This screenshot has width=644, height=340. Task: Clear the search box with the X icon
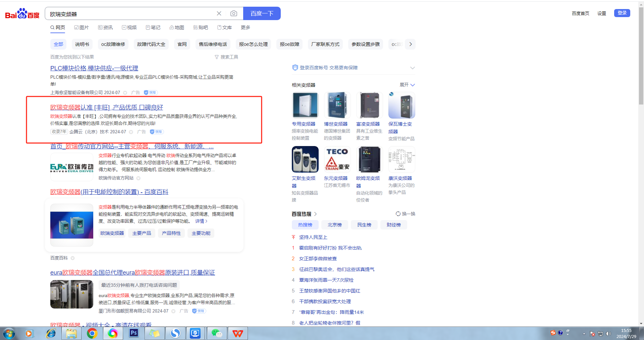click(x=219, y=13)
